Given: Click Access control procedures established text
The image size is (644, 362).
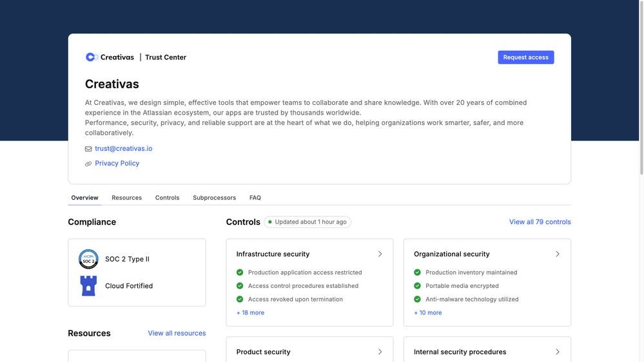Looking at the screenshot, I should coord(303,285).
